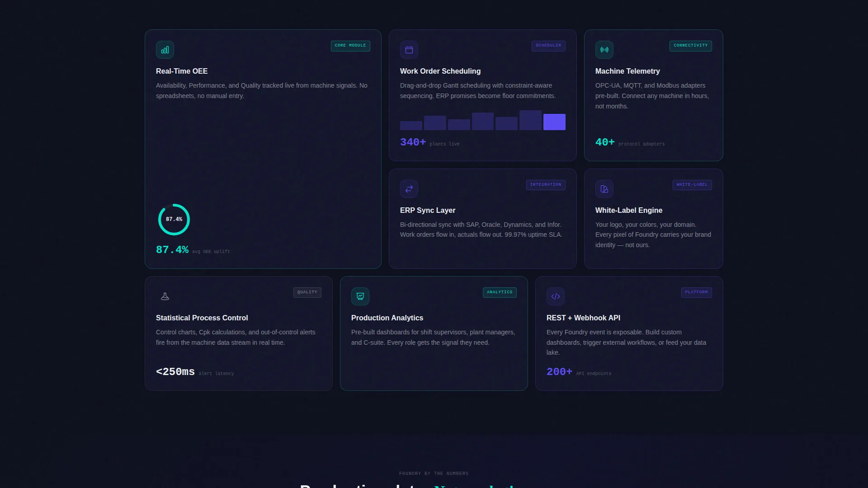The height and width of the screenshot is (488, 868).
Task: Click the INTEGRATION tag
Action: pos(546,185)
